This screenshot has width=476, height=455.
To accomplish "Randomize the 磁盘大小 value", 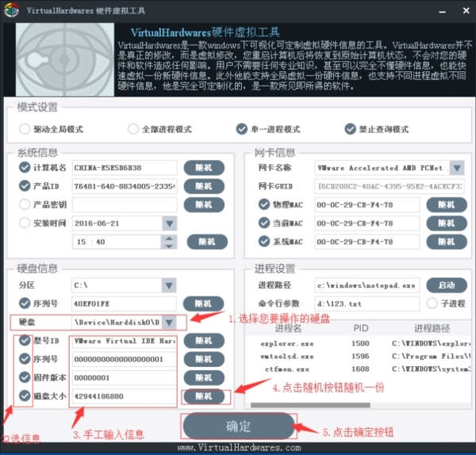I will [204, 396].
